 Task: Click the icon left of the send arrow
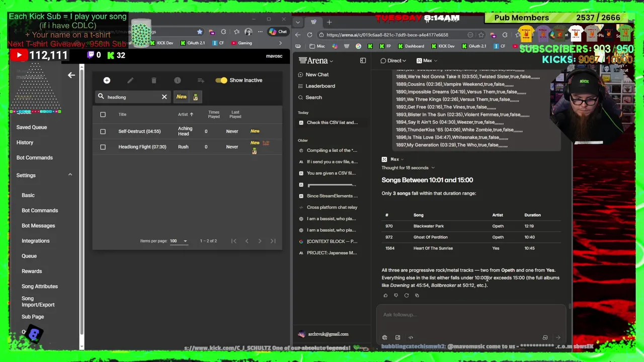click(x=545, y=337)
